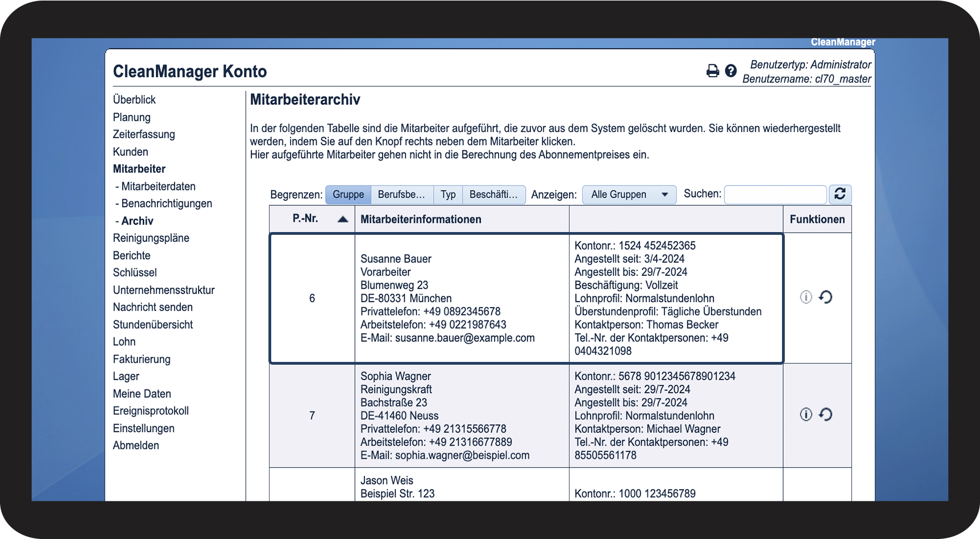Sort by P.-Nr. using the arrow icon
Viewport: 980px width, 539px height.
[x=343, y=219]
